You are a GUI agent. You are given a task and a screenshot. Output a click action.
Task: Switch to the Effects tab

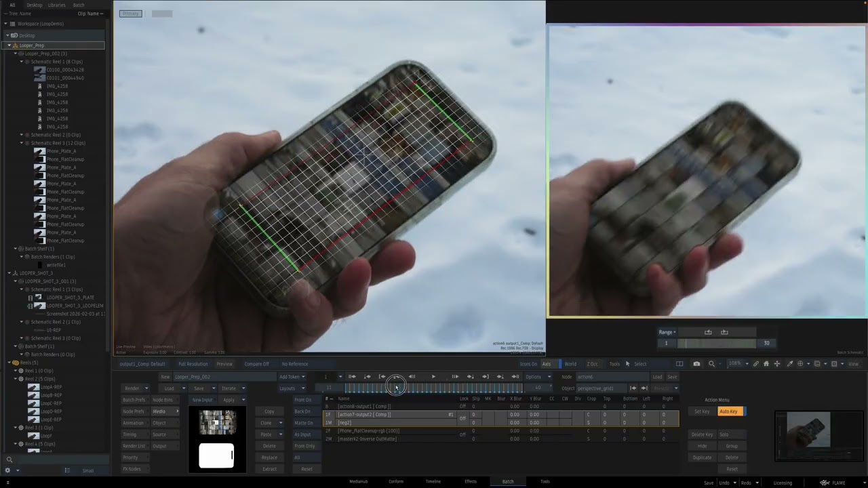coord(471,481)
